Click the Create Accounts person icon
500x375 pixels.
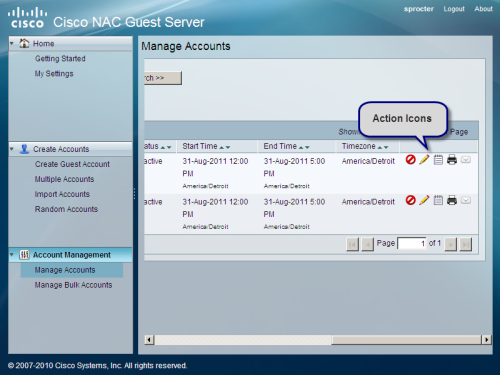click(24, 149)
